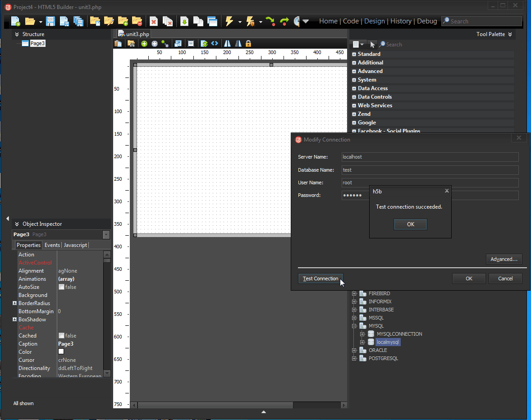This screenshot has height=420, width=531.
Task: Toggle the Cached false checkbox
Action: 61,336
